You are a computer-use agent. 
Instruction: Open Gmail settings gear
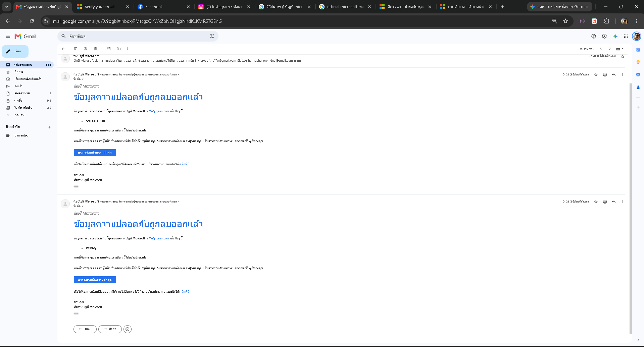604,36
